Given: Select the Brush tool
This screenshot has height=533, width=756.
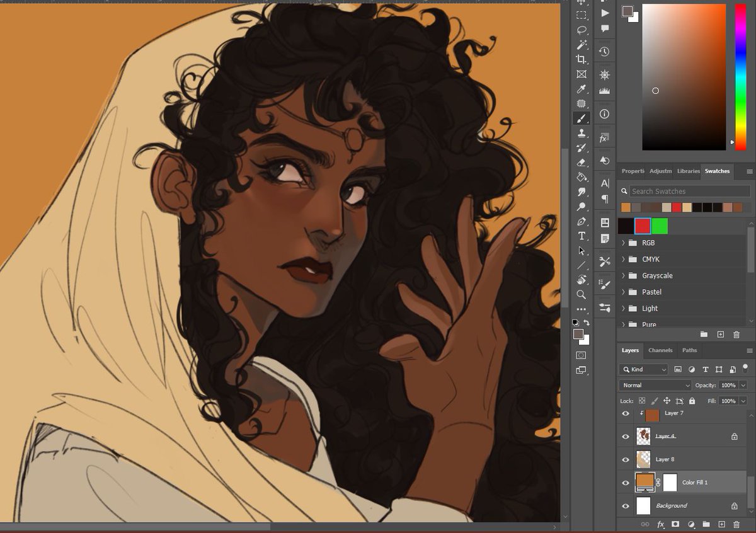Looking at the screenshot, I should click(x=581, y=118).
